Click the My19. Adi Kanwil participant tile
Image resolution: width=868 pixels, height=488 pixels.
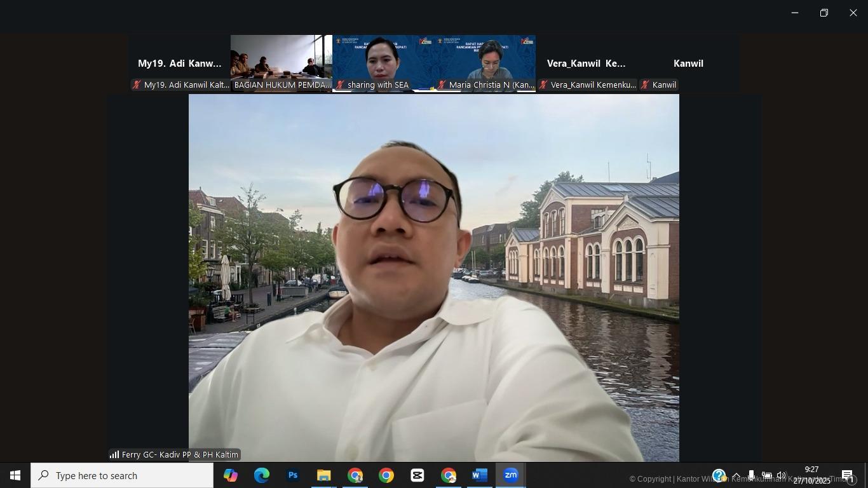(x=179, y=64)
